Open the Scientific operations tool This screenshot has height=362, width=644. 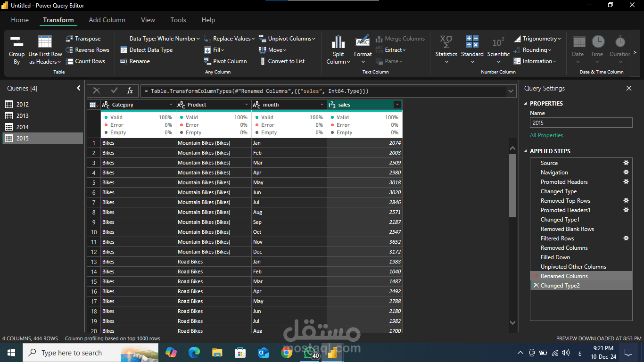click(498, 50)
